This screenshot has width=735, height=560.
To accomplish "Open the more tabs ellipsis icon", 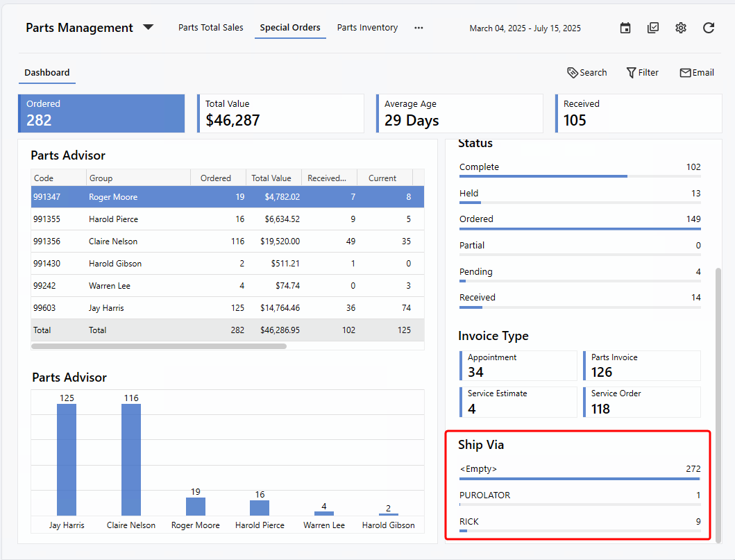I will tap(419, 28).
